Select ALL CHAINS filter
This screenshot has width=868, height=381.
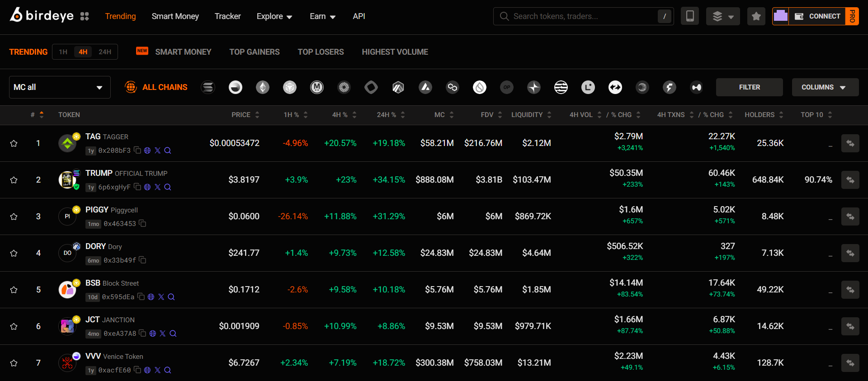[x=156, y=87]
